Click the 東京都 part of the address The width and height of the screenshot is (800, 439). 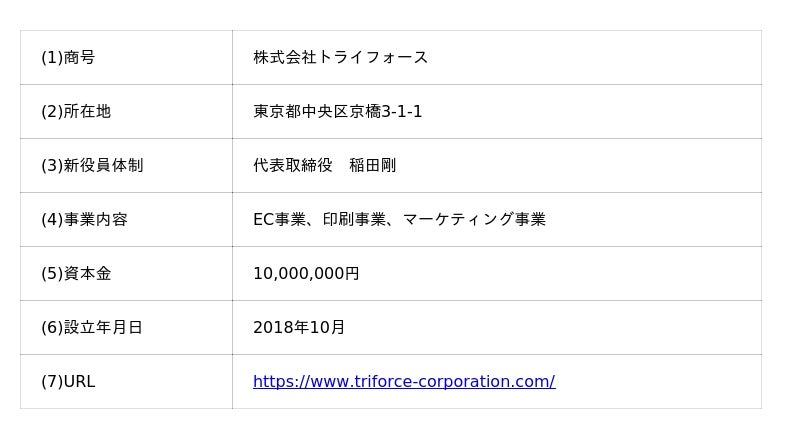277,111
